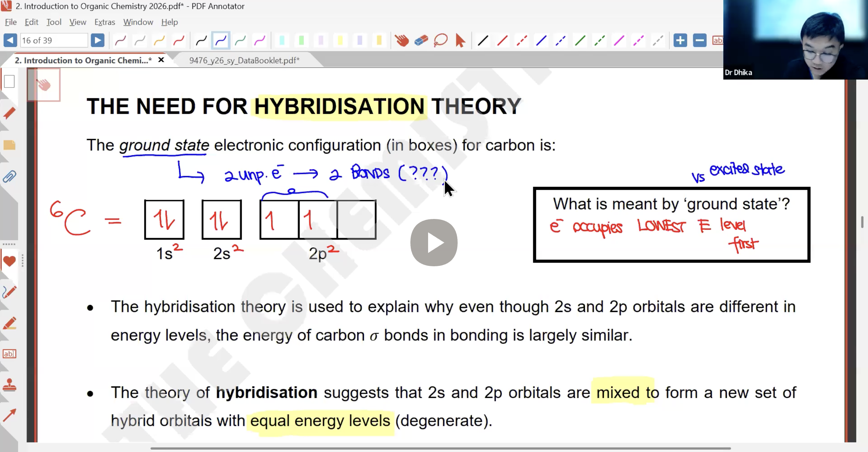Zoom in with the plus button
The height and width of the screenshot is (452, 868).
[680, 40]
